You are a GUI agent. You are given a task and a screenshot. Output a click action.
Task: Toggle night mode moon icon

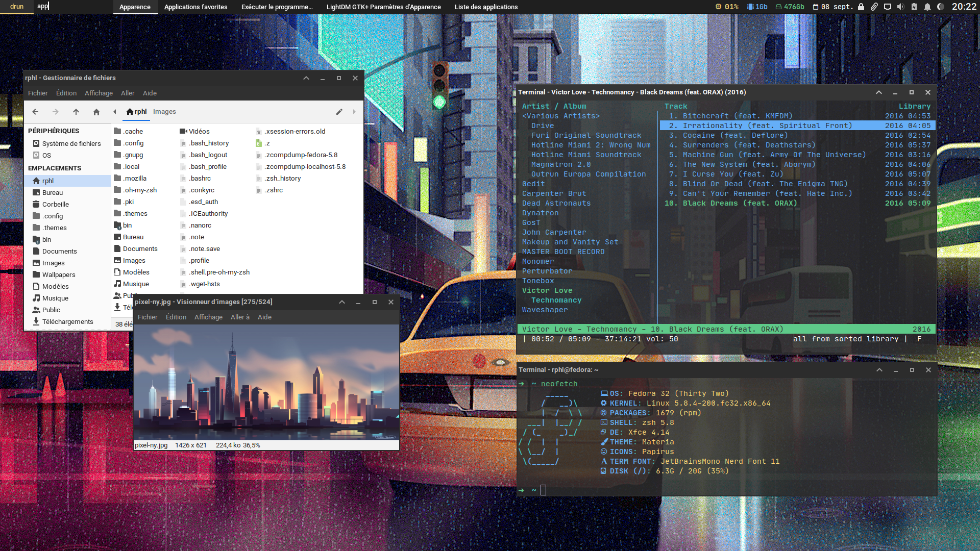click(x=940, y=7)
